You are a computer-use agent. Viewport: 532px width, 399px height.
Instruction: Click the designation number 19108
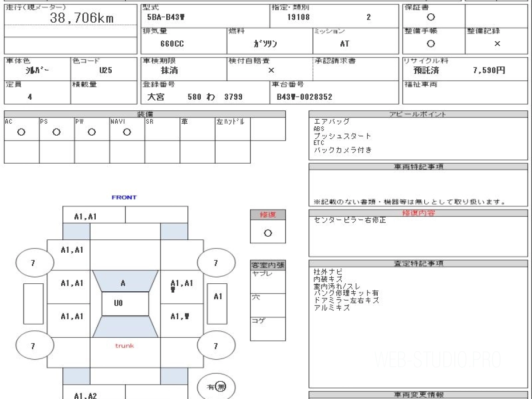(x=298, y=18)
